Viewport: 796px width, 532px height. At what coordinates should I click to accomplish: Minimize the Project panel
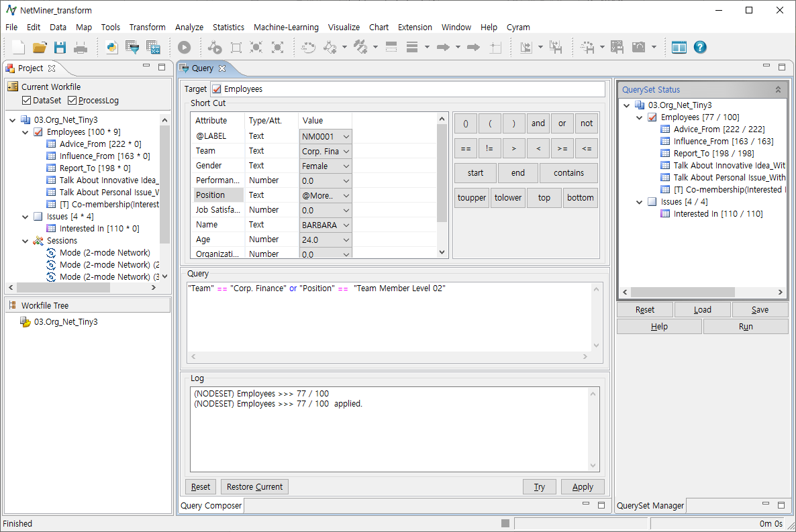pyautogui.click(x=146, y=66)
